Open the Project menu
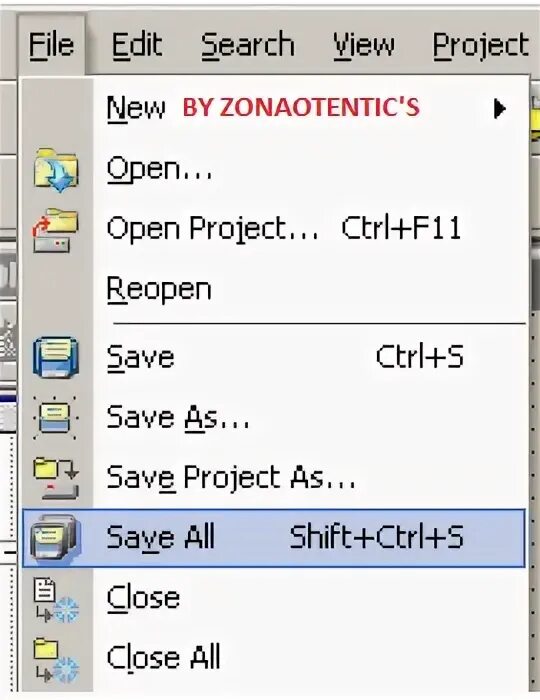 [481, 46]
